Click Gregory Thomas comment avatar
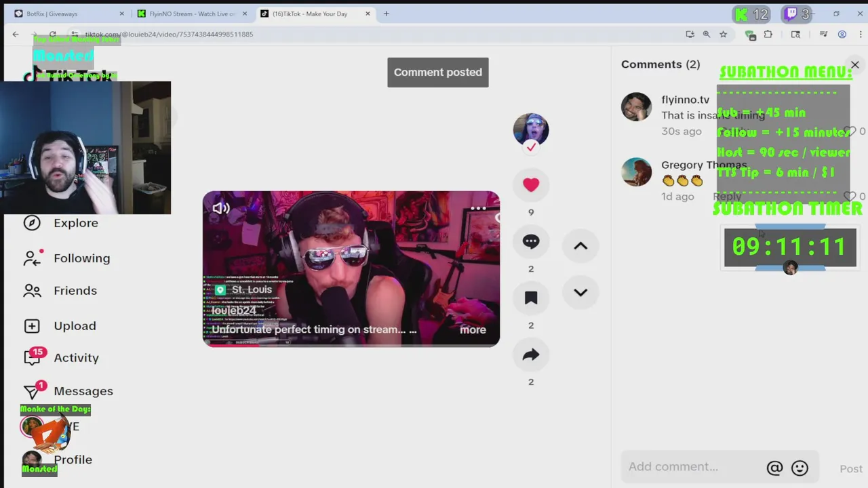 click(636, 172)
